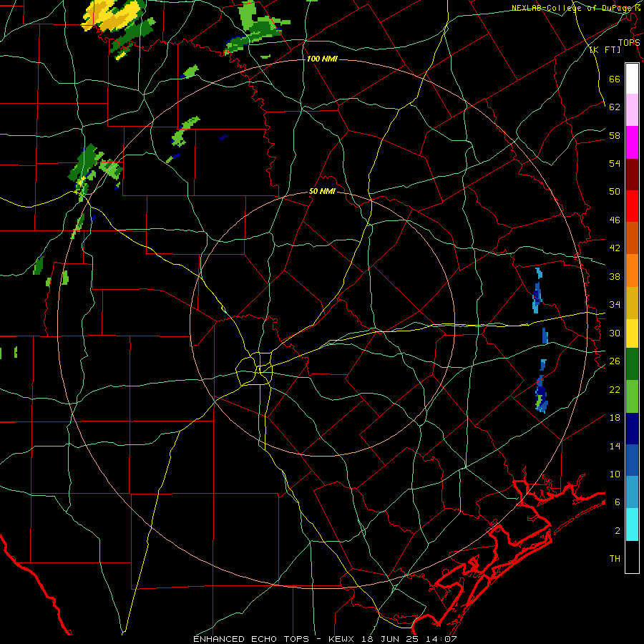
Task: Click the white swatch in the tops legend
Action: click(x=632, y=79)
